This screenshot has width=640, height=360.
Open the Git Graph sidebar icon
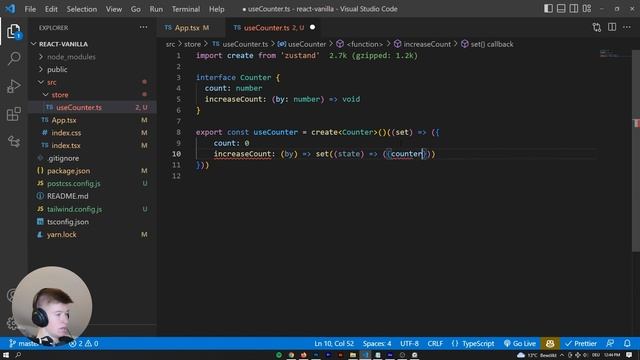pyautogui.click(x=14, y=142)
